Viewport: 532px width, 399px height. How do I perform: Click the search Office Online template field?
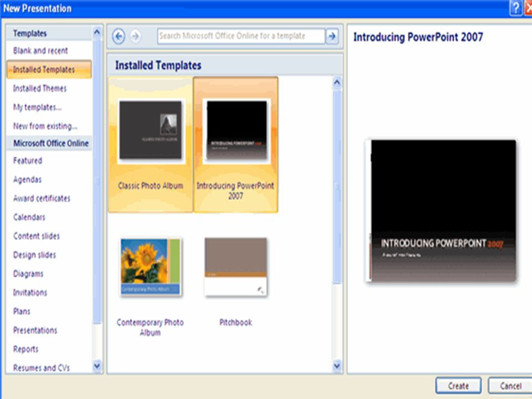241,36
